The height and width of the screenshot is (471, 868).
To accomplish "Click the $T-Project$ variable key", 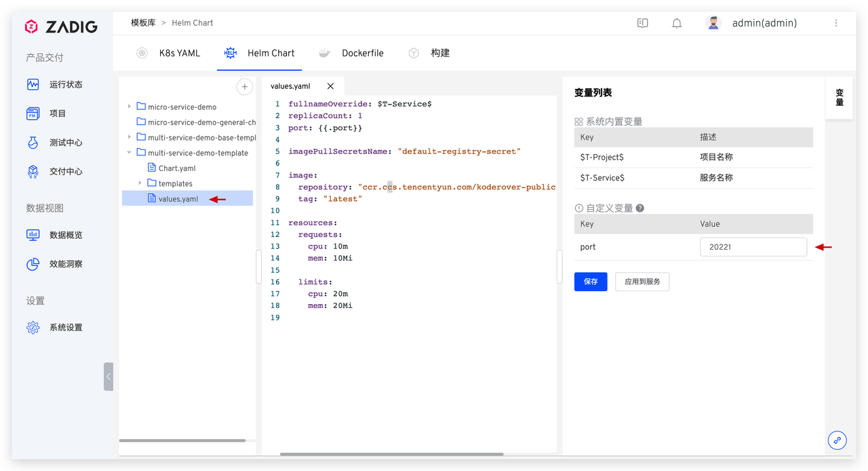I will coord(602,157).
